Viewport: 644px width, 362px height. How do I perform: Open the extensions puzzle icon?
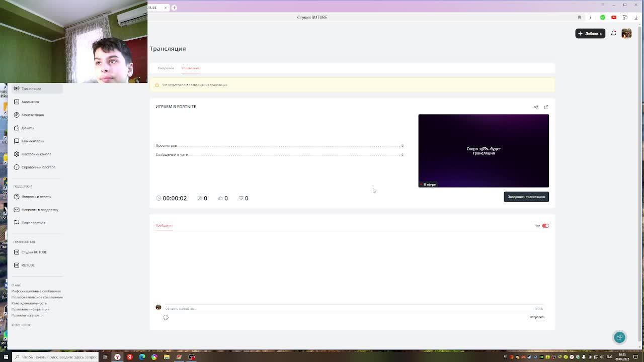(x=625, y=17)
